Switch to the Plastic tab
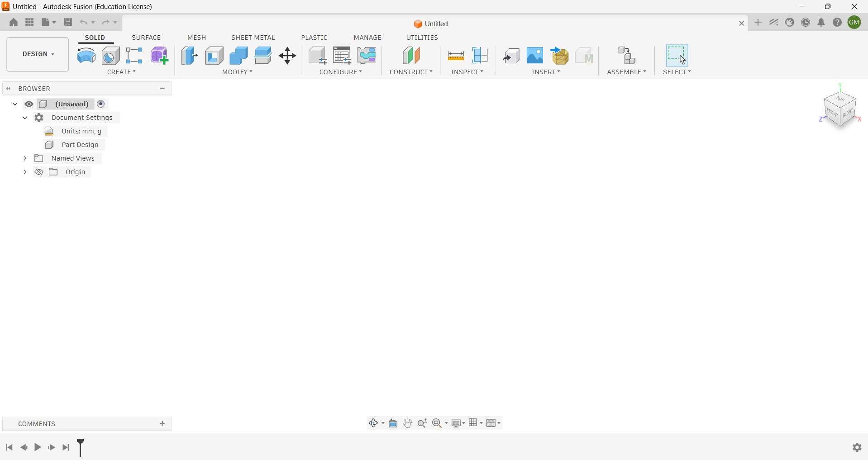Viewport: 868px width, 460px height. click(315, 38)
